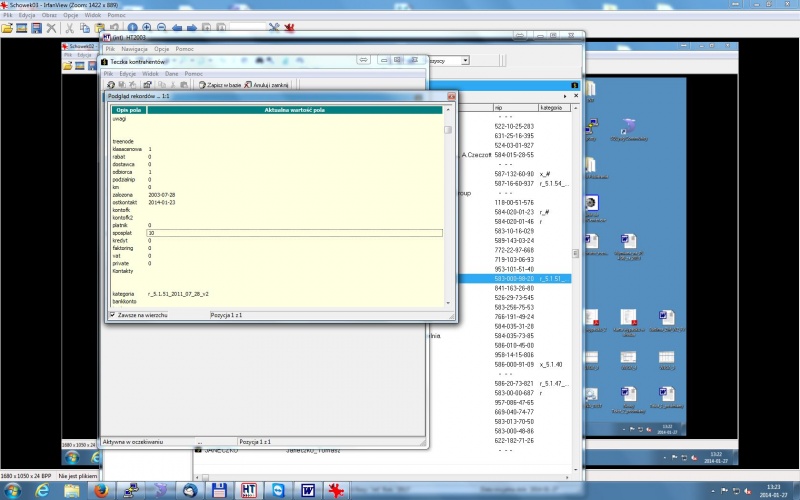The image size is (800, 500).
Task: Click the scissors cut icon in IrfanView toolbar
Action: pos(69,28)
